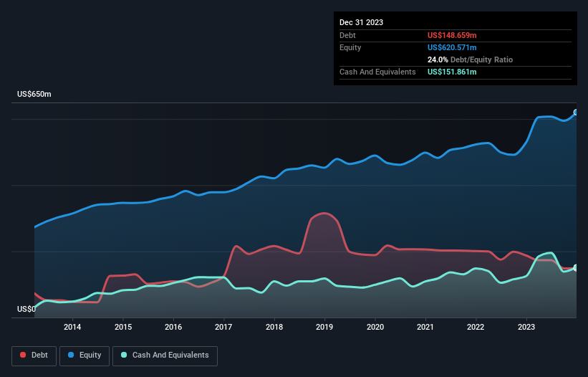The width and height of the screenshot is (588, 377).
Task: Click the 2019 x-axis label
Action: (x=324, y=327)
